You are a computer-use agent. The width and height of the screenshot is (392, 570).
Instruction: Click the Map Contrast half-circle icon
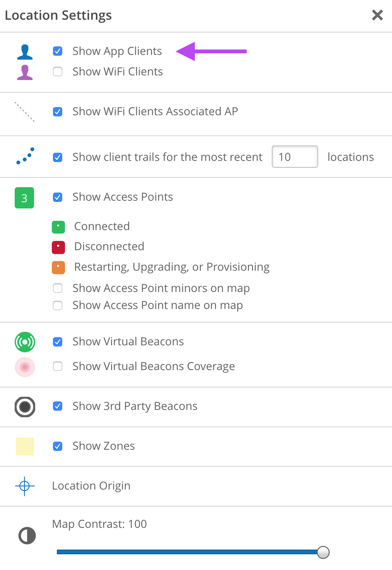pos(27,536)
